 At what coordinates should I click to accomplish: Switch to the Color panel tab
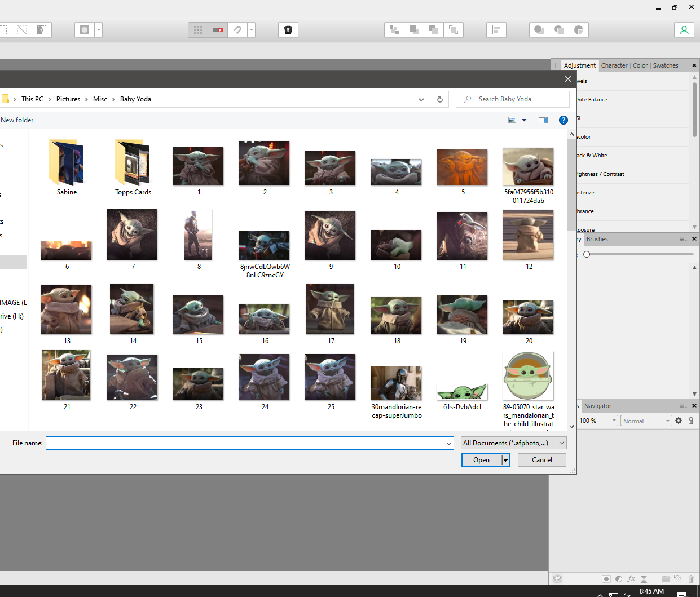pyautogui.click(x=640, y=65)
